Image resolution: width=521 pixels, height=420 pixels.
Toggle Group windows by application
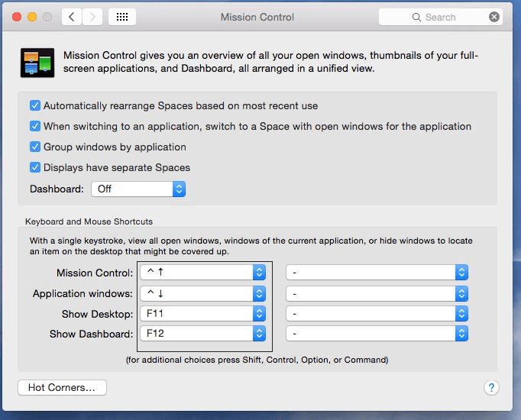point(35,147)
